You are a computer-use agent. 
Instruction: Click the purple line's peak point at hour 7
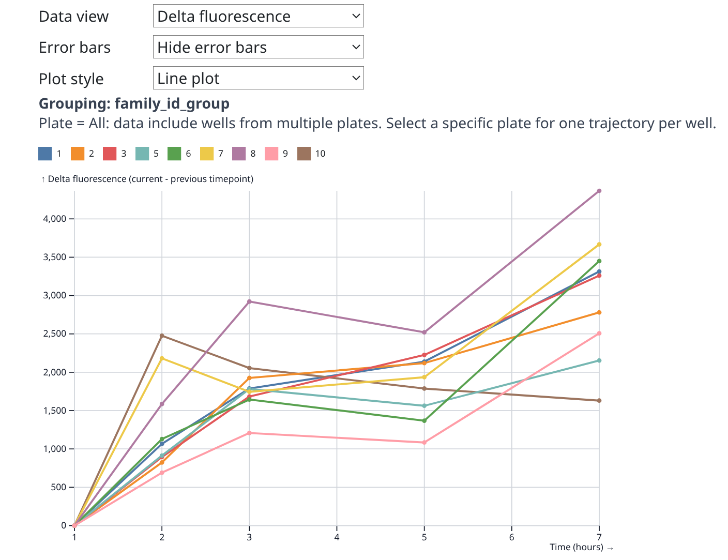pyautogui.click(x=599, y=191)
